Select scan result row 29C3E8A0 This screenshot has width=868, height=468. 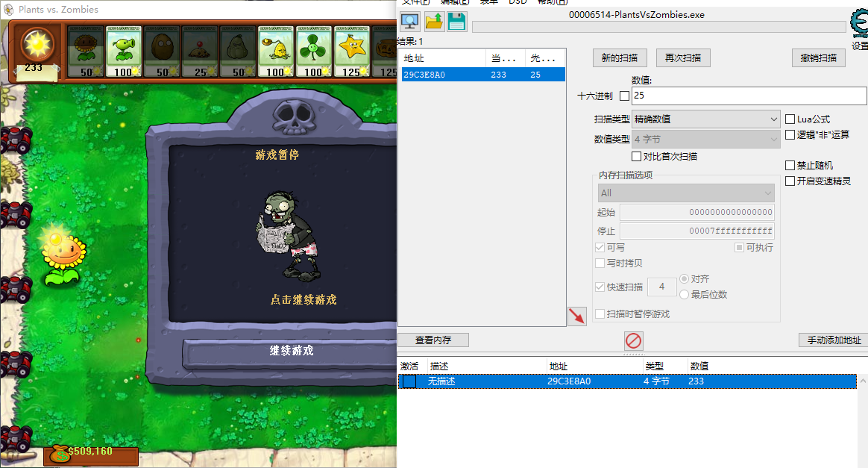(482, 74)
